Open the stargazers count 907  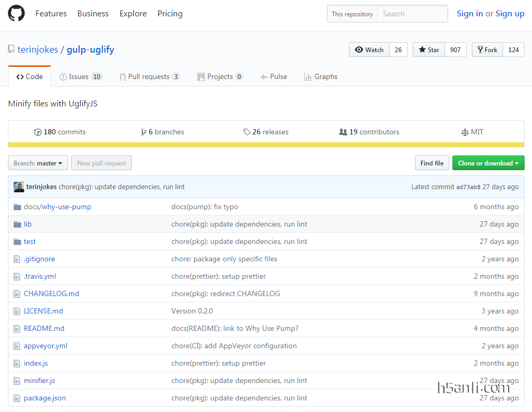point(456,50)
